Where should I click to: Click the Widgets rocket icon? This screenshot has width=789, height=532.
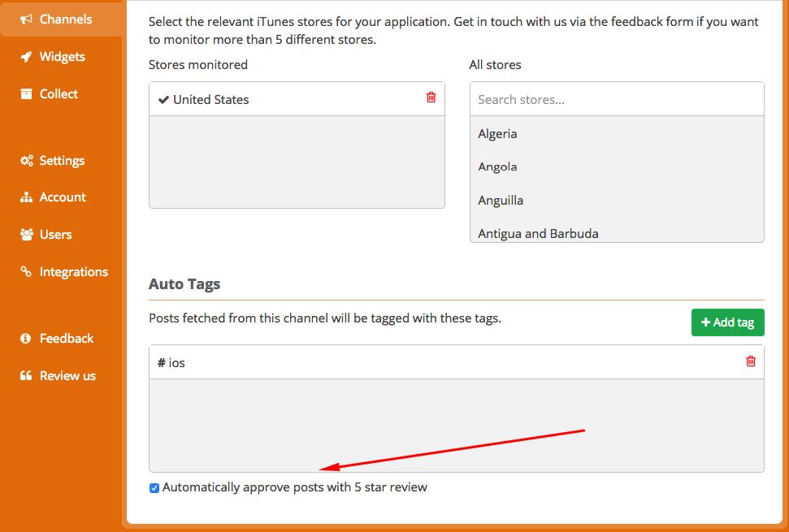(x=26, y=57)
